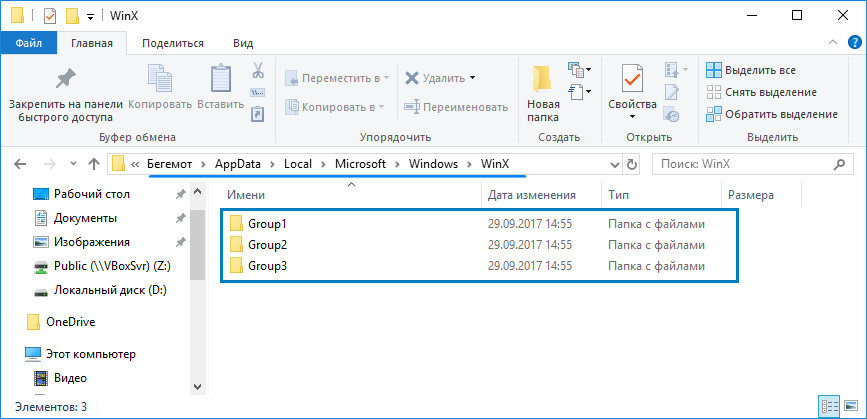Select Этот компьютер in navigation pane
Image resolution: width=867 pixels, height=419 pixels.
tap(91, 354)
